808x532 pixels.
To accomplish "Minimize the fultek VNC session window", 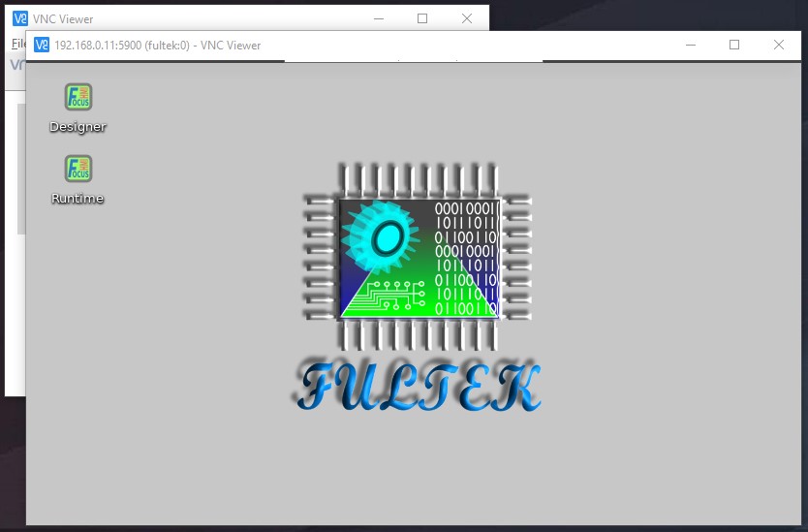I will 690,45.
